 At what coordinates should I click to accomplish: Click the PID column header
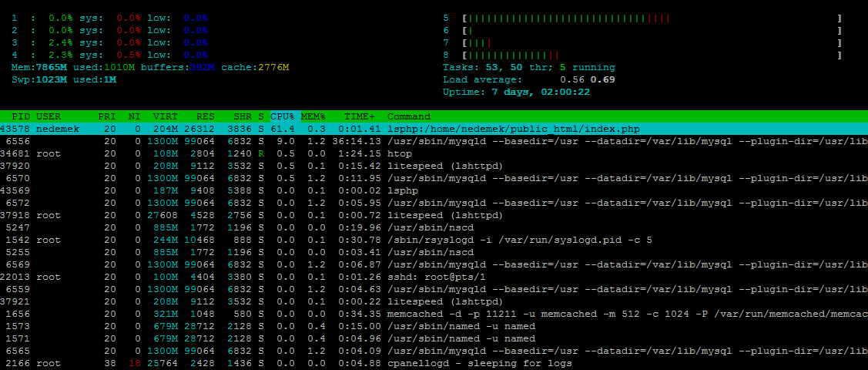[22, 116]
